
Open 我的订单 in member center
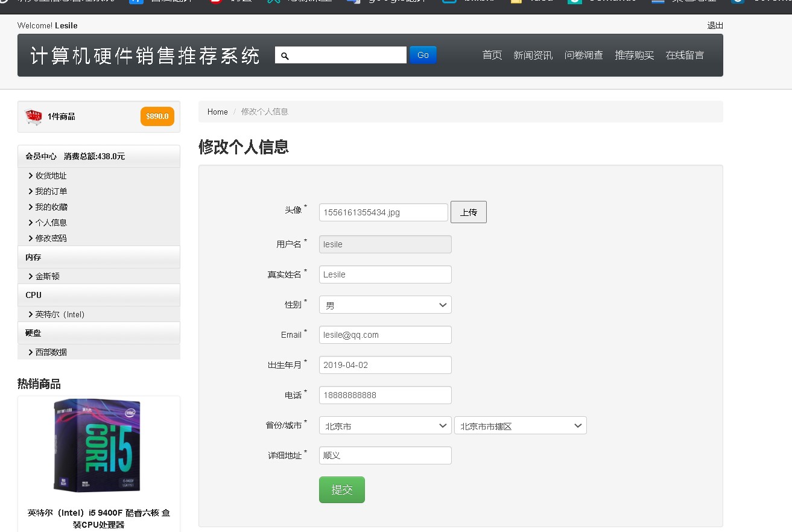pos(51,191)
